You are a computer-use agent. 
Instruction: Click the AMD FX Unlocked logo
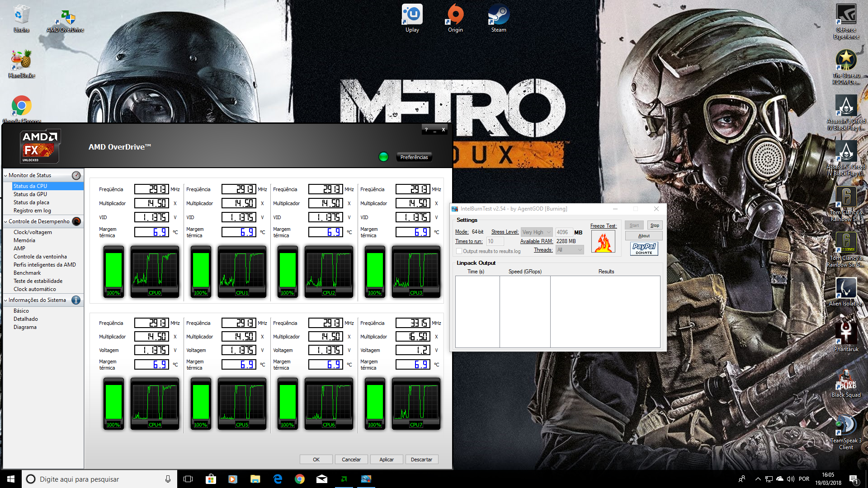pyautogui.click(x=40, y=146)
